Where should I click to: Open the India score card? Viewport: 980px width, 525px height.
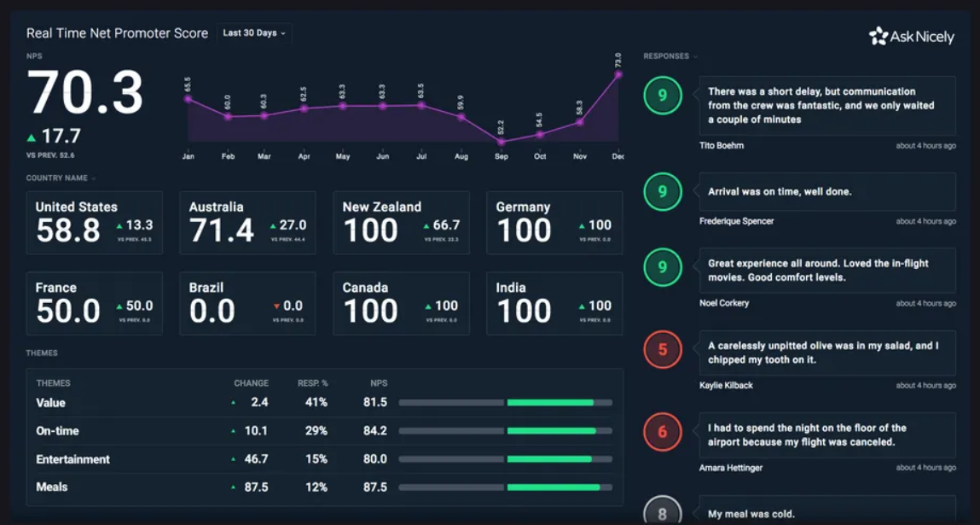(554, 304)
